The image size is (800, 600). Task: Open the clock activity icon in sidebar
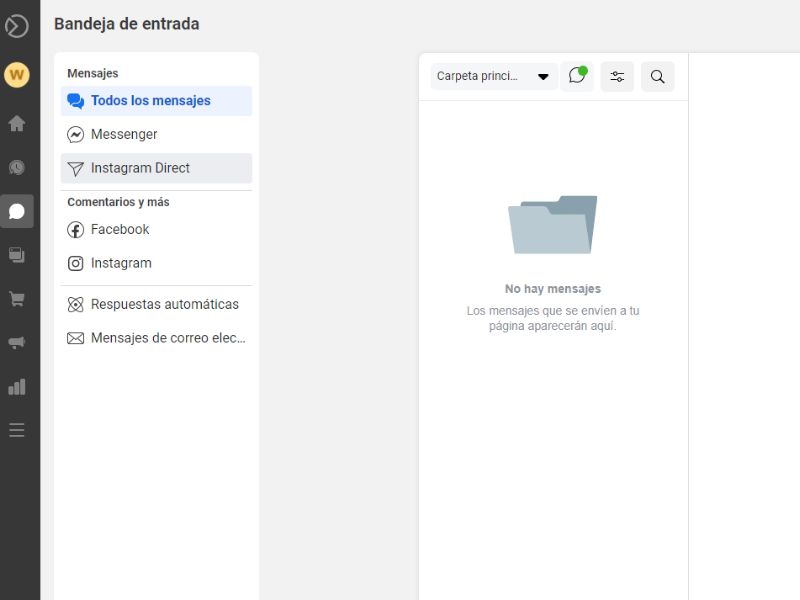coord(17,168)
